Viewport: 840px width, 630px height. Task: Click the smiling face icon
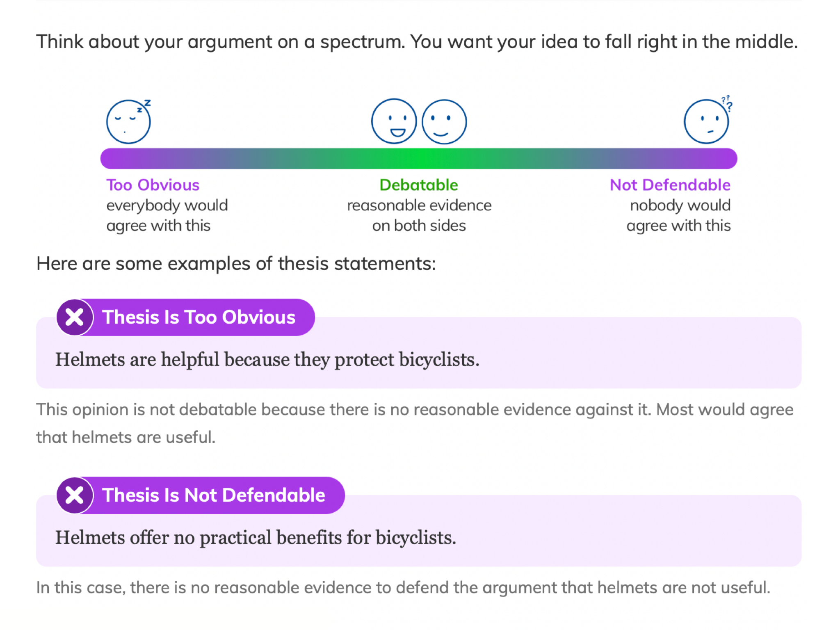click(444, 121)
